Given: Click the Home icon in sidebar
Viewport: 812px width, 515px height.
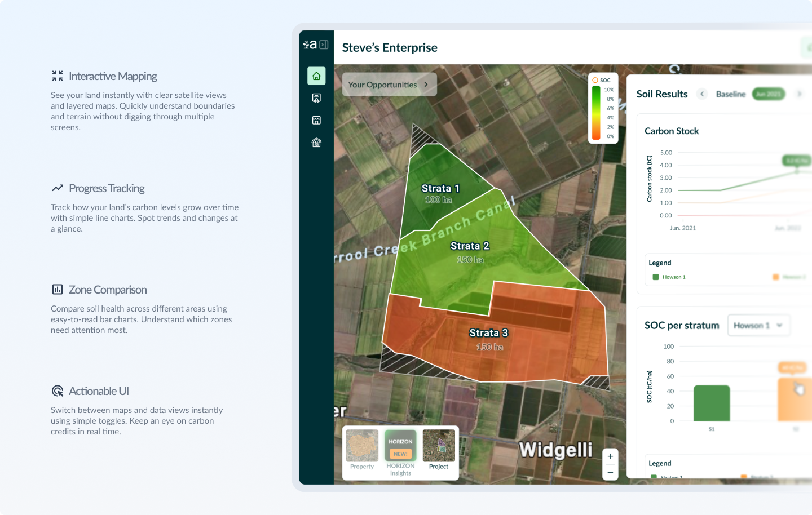Looking at the screenshot, I should coord(316,76).
